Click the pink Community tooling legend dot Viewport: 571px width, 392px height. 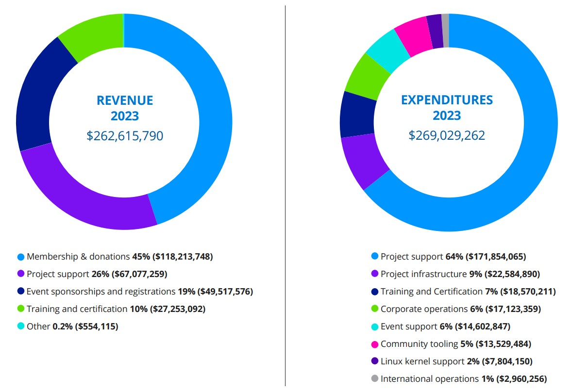(x=375, y=344)
